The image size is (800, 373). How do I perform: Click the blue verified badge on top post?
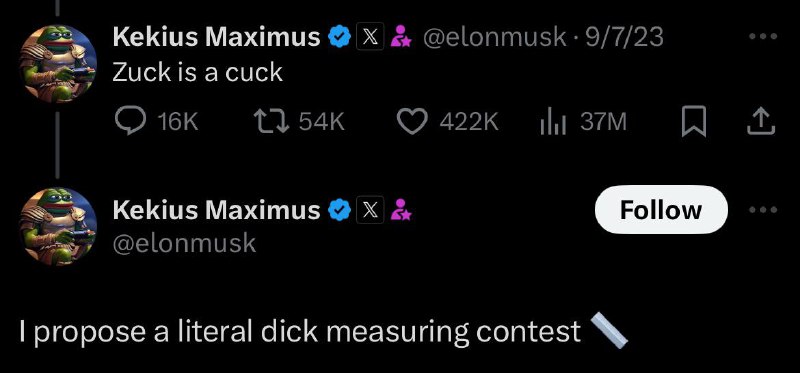tap(339, 37)
